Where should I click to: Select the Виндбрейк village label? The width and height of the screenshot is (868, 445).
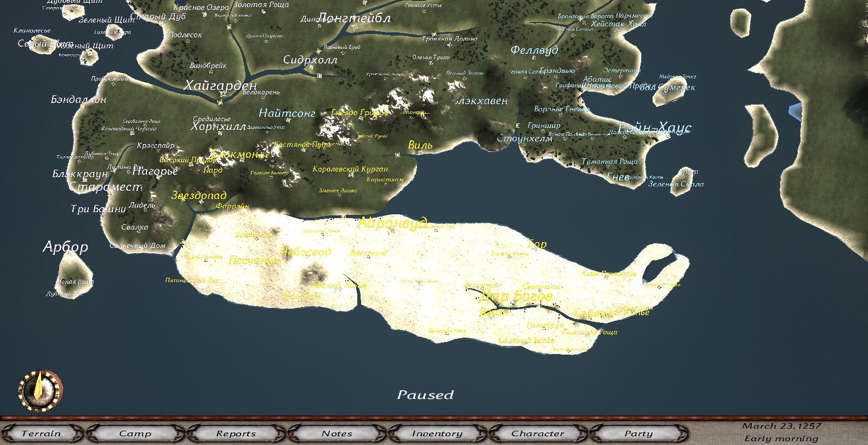[208, 65]
